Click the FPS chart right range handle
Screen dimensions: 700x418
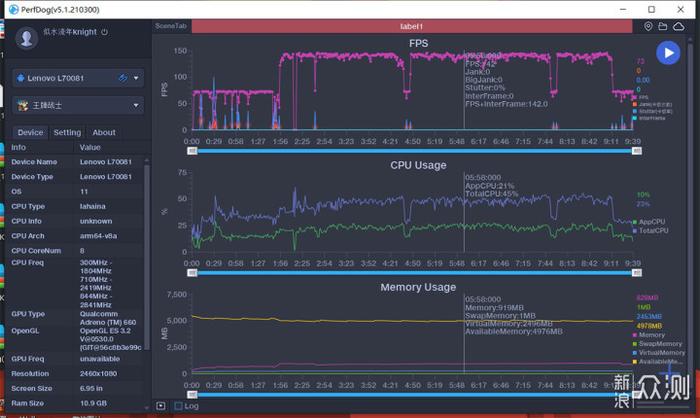(x=637, y=151)
